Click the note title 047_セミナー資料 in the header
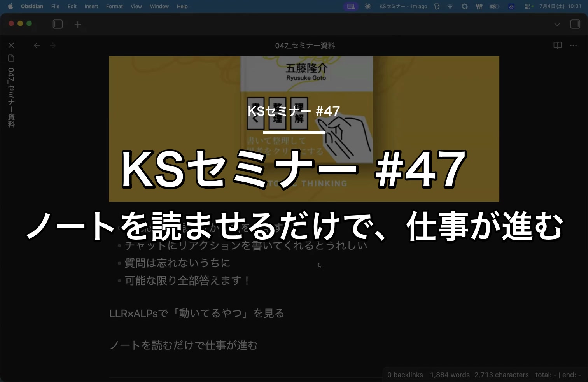 305,46
